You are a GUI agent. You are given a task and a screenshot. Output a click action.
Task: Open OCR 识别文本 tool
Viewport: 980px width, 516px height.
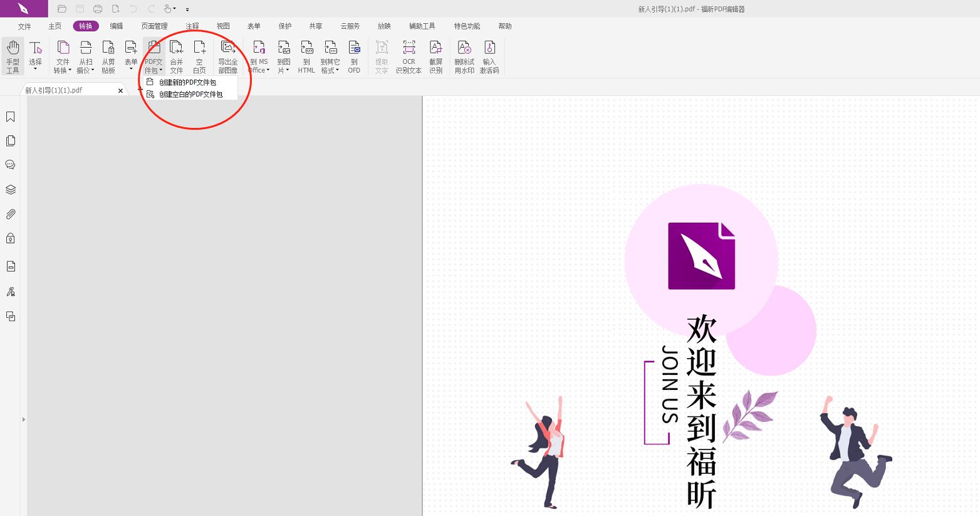click(x=409, y=55)
